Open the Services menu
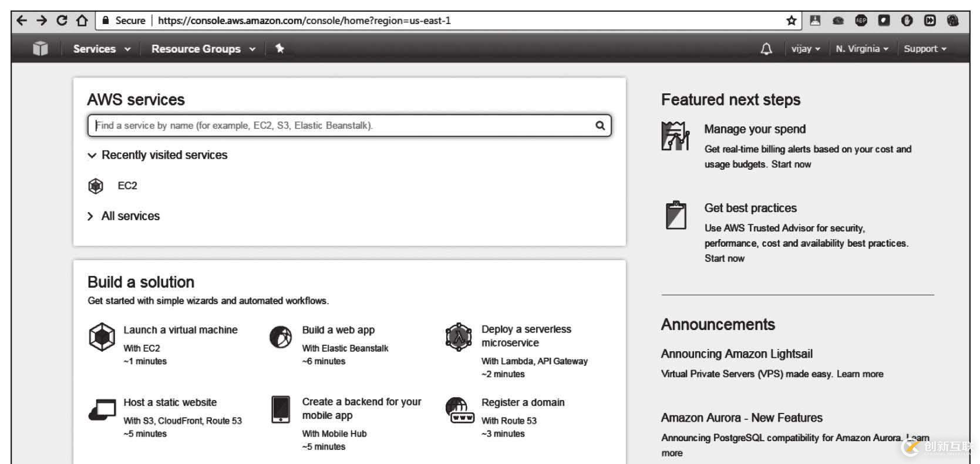 101,49
